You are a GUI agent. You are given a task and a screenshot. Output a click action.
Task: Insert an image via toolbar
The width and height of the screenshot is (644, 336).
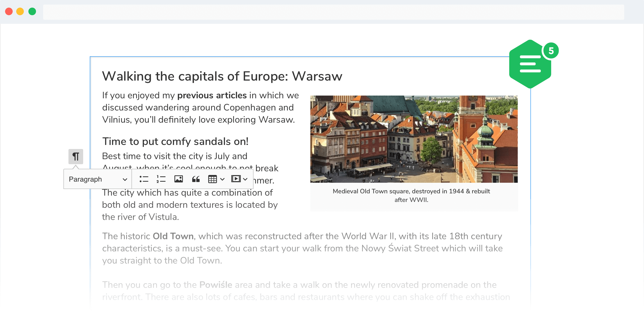(178, 179)
